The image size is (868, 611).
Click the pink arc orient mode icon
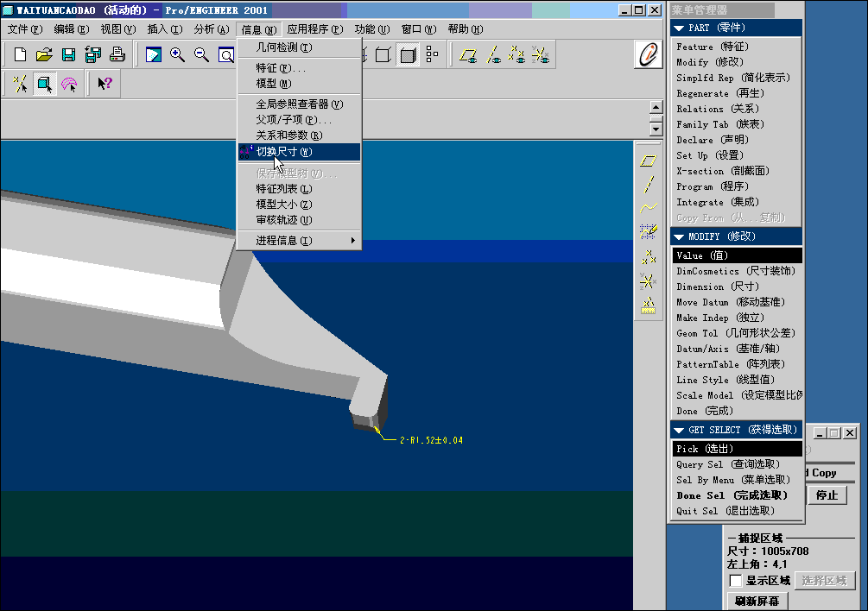[x=68, y=84]
